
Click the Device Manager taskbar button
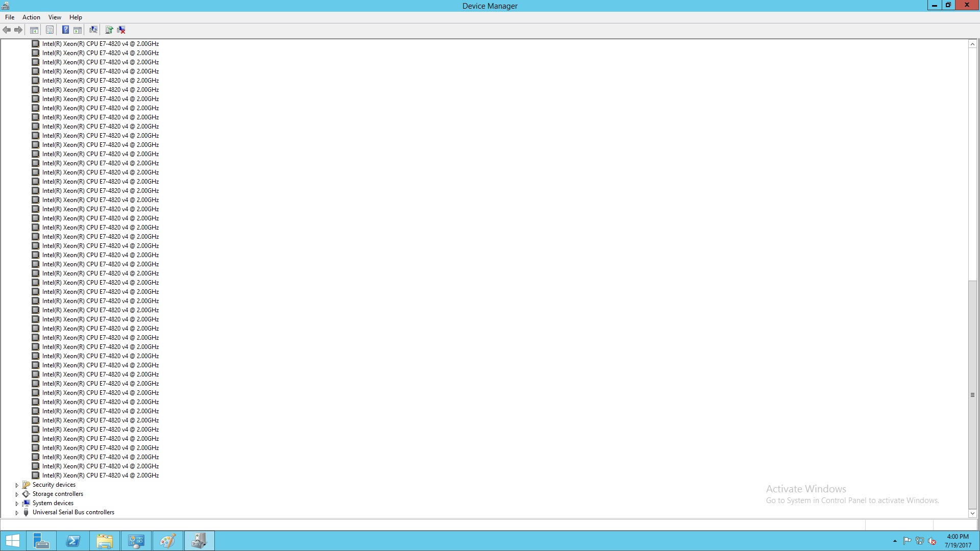pos(200,541)
